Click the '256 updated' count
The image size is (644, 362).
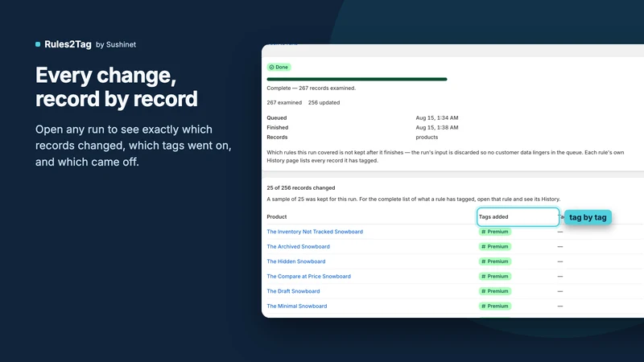click(x=324, y=103)
